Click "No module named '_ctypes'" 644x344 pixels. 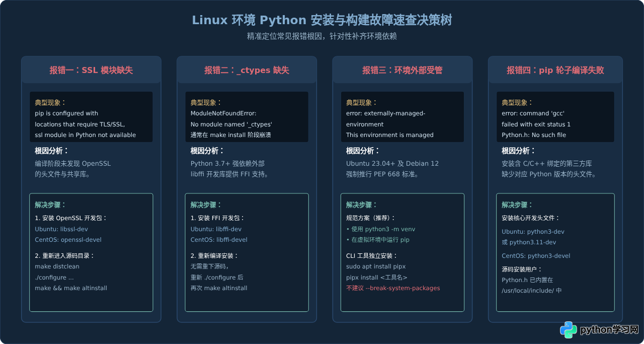click(x=231, y=124)
